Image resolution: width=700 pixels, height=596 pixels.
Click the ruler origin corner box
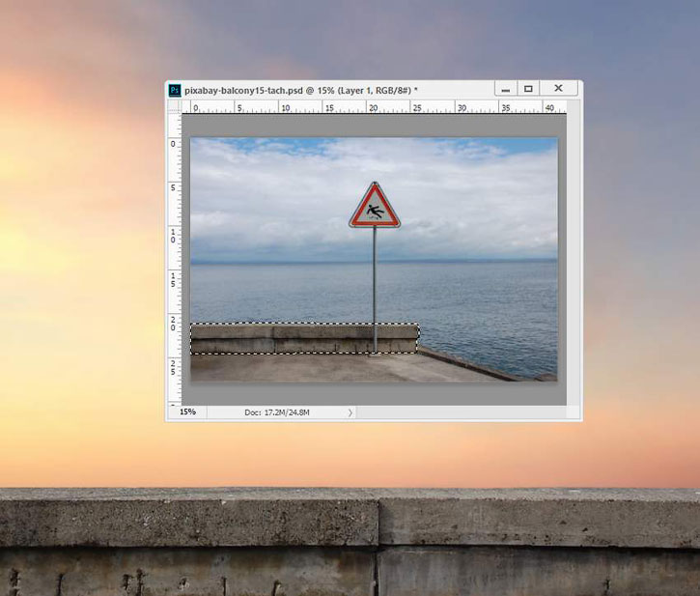tap(175, 107)
